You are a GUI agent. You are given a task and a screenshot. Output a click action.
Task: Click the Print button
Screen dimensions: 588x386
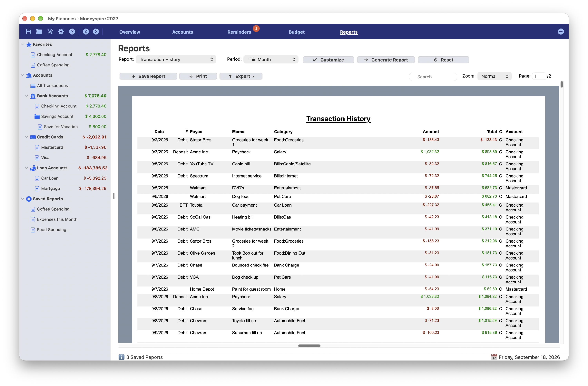pos(198,76)
